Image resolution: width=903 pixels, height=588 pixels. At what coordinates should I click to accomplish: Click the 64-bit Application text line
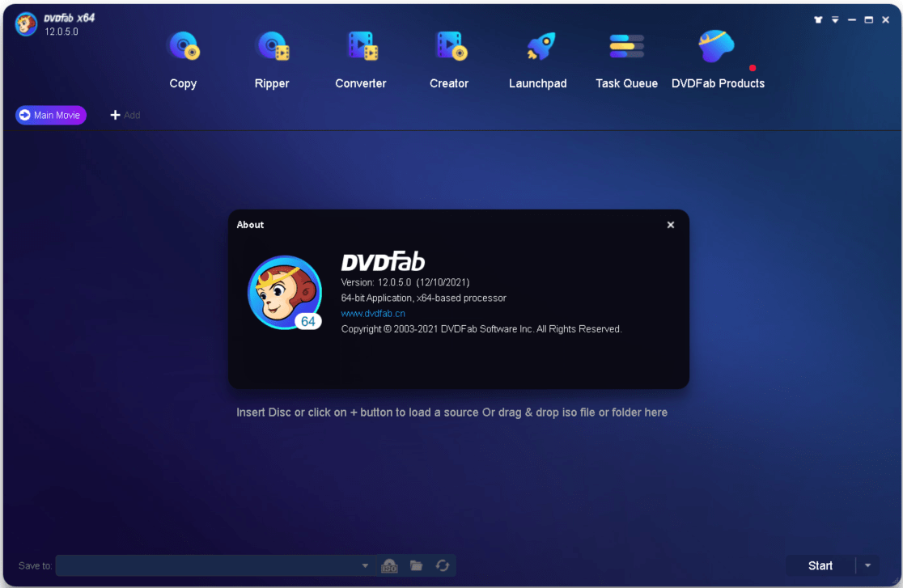423,298
